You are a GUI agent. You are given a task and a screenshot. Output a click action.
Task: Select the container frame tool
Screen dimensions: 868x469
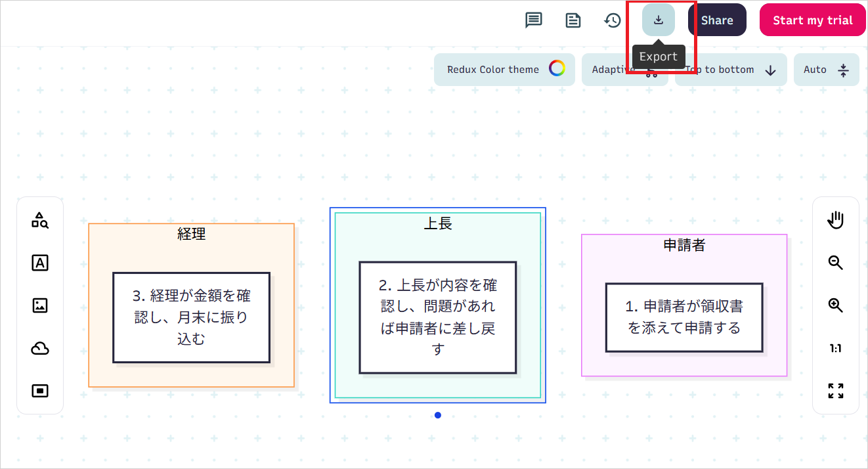click(x=40, y=391)
